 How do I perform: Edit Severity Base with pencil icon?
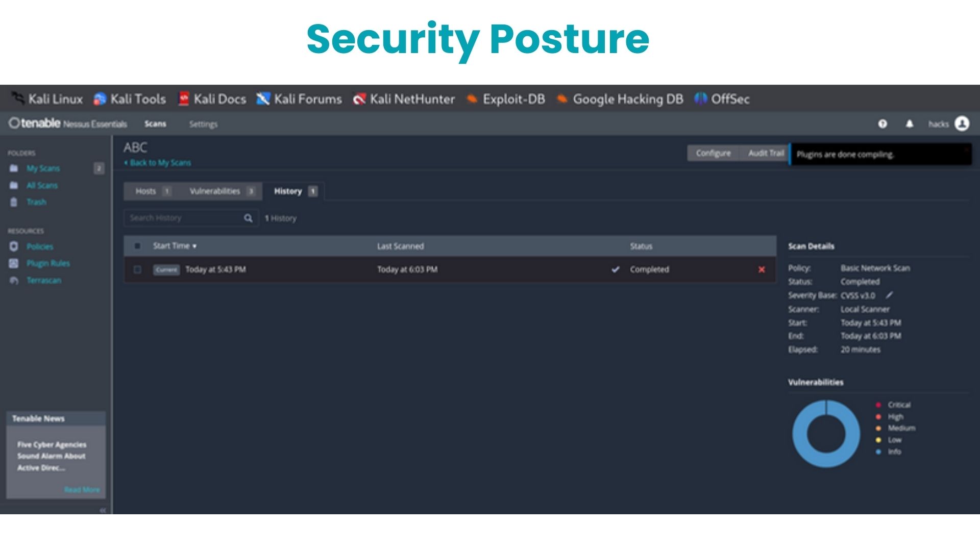889,295
